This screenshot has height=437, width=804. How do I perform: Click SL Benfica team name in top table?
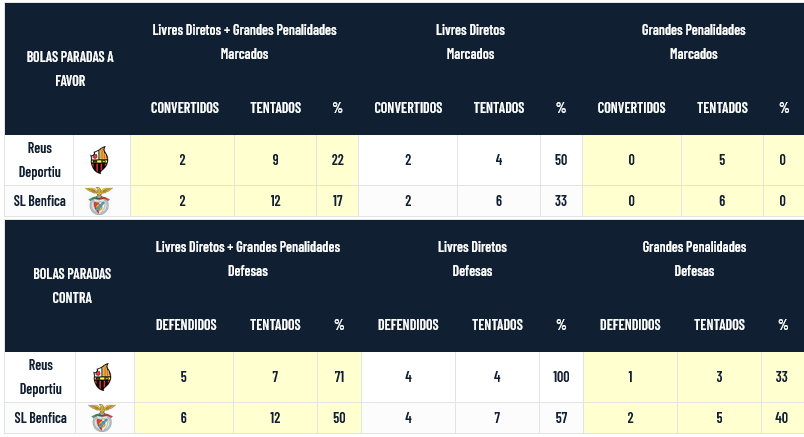tap(39, 201)
